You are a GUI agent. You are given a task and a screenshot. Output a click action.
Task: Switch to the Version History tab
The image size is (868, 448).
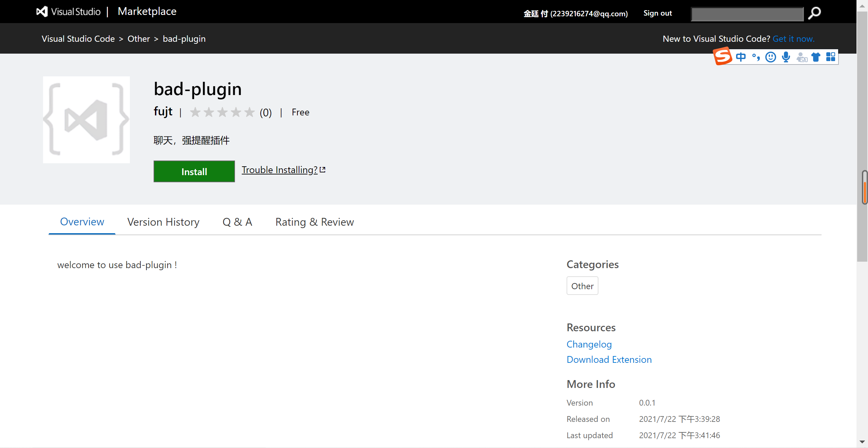pyautogui.click(x=163, y=222)
